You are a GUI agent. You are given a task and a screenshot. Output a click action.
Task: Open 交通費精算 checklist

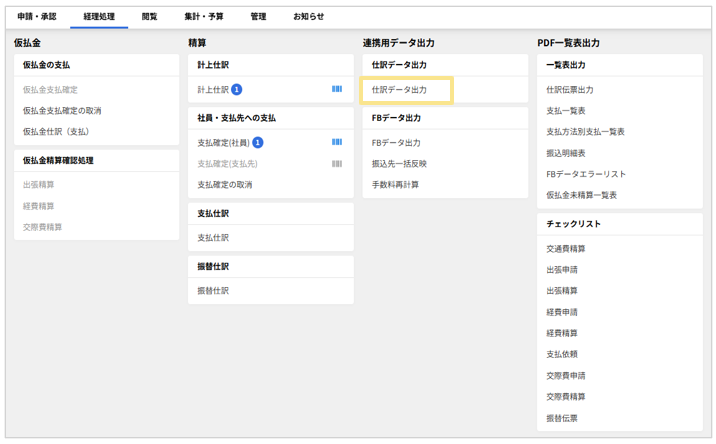coord(566,248)
